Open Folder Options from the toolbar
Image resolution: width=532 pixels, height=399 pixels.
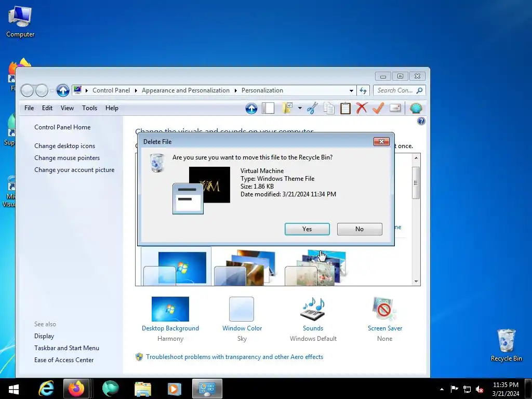coord(287,108)
